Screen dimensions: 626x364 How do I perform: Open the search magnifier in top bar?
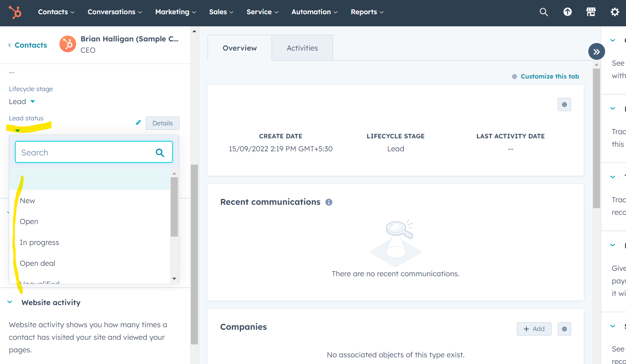(x=544, y=12)
